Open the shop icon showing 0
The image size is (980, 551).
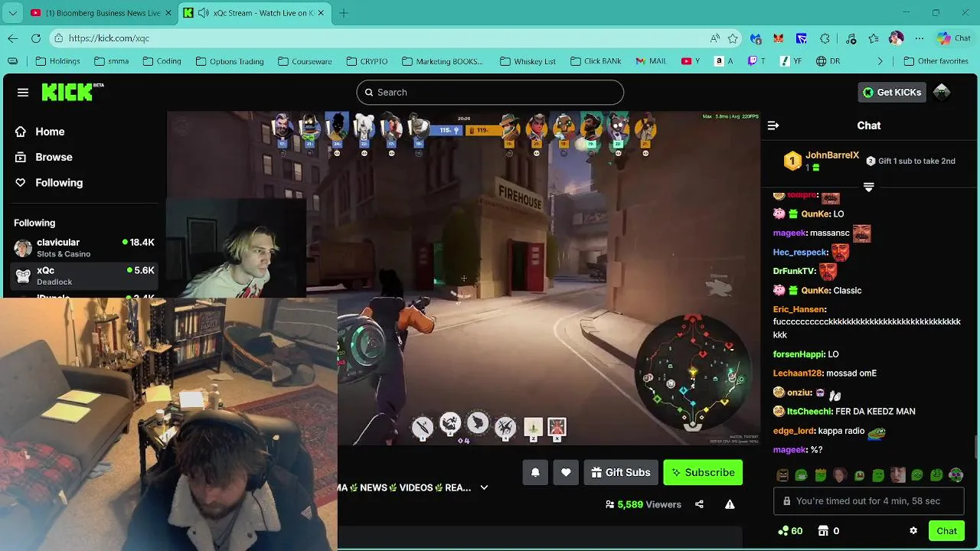pyautogui.click(x=828, y=530)
